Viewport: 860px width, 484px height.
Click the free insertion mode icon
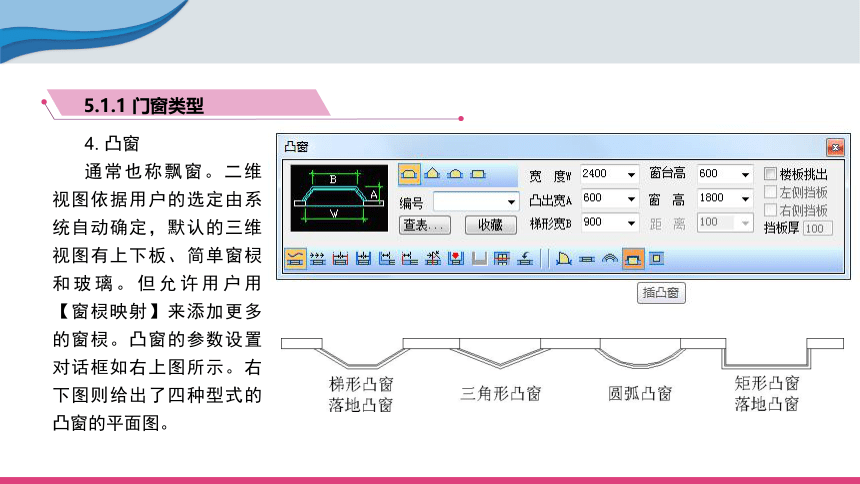[x=295, y=258]
